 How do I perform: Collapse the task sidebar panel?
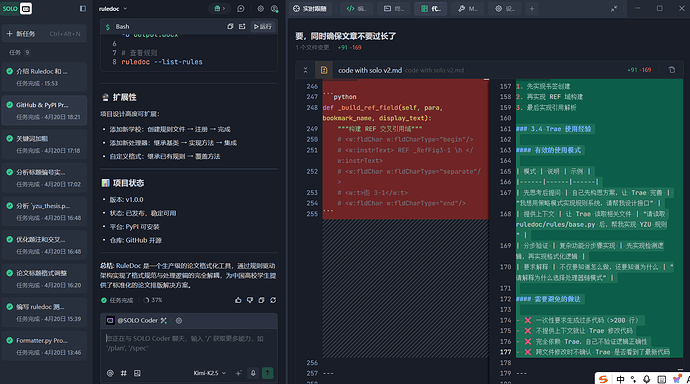pos(83,8)
